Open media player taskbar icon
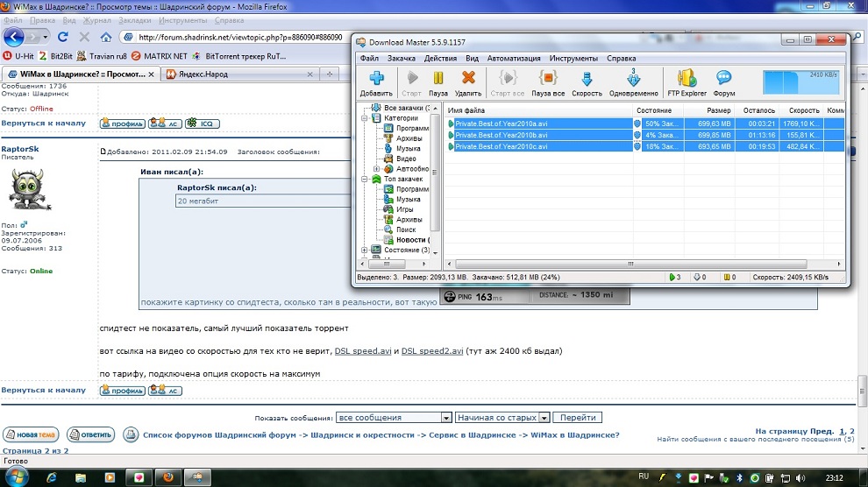Viewport: 868px width, 487px height. coord(110,477)
